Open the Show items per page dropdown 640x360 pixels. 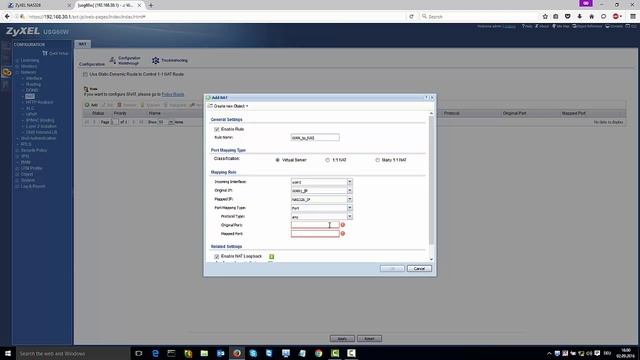171,122
